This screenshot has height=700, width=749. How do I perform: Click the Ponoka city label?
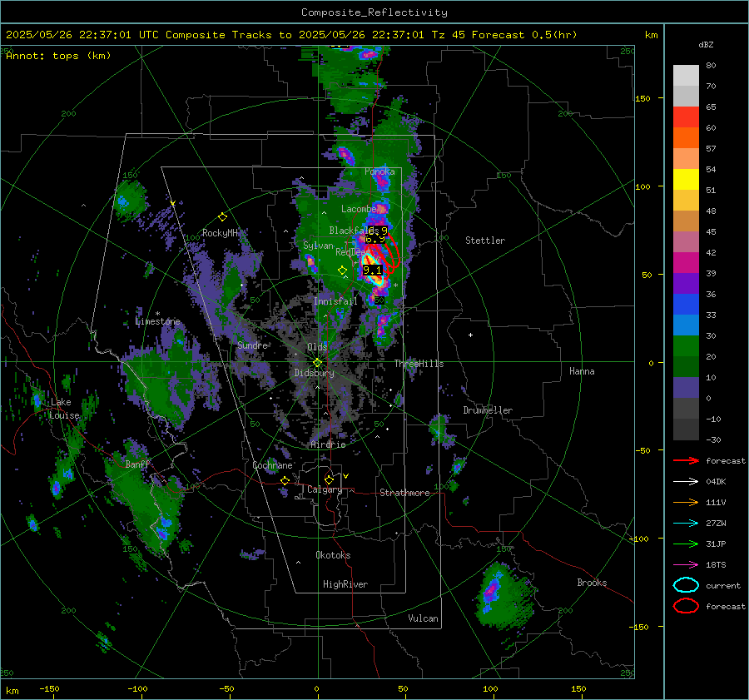(x=379, y=171)
